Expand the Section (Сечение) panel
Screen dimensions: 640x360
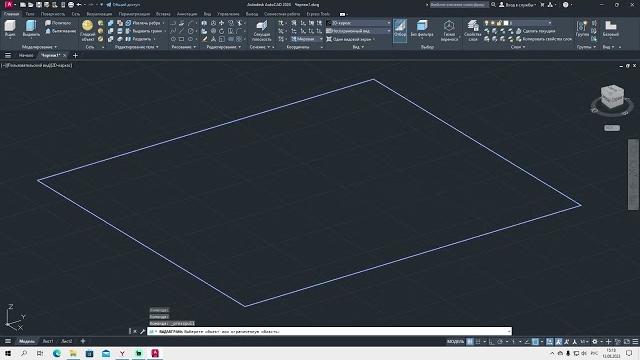pyautogui.click(x=260, y=47)
